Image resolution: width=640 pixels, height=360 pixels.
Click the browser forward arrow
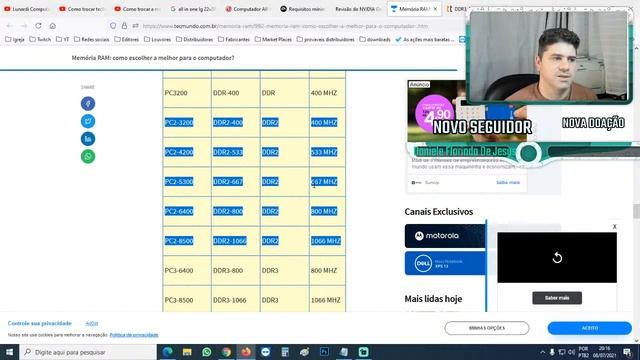[x=24, y=26]
